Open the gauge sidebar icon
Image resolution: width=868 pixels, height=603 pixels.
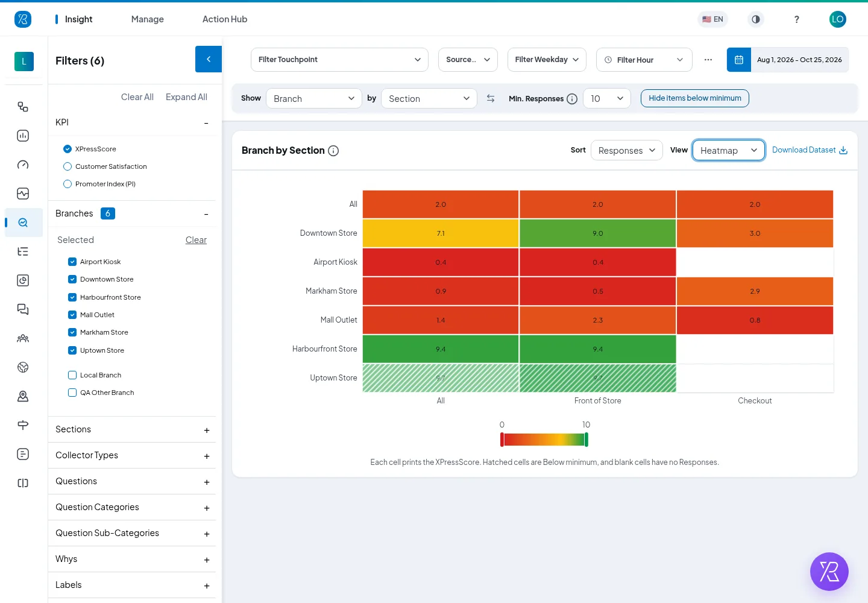23,165
